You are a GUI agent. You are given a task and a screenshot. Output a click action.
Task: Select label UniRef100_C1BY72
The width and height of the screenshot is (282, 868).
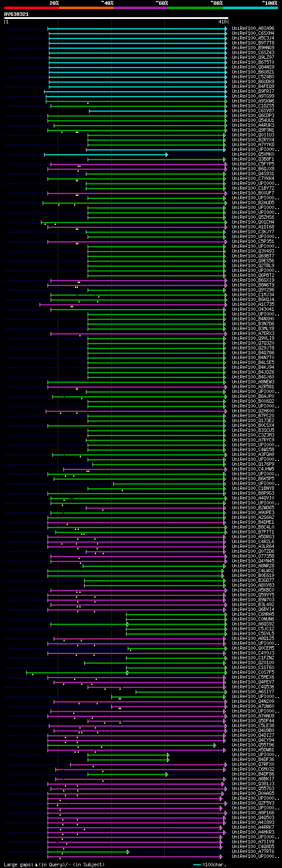(x=253, y=188)
